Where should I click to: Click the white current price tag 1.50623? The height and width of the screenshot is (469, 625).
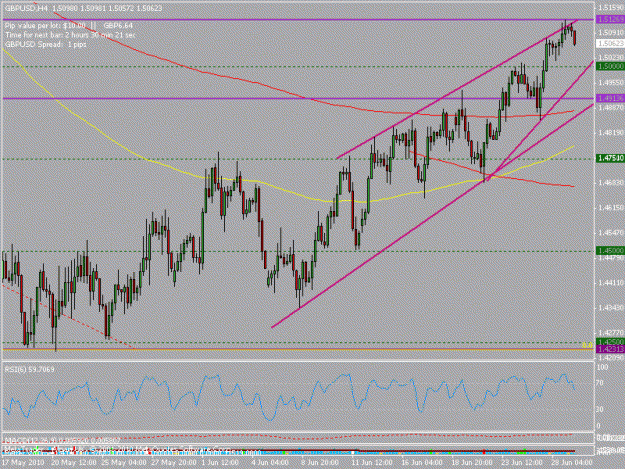pyautogui.click(x=610, y=43)
